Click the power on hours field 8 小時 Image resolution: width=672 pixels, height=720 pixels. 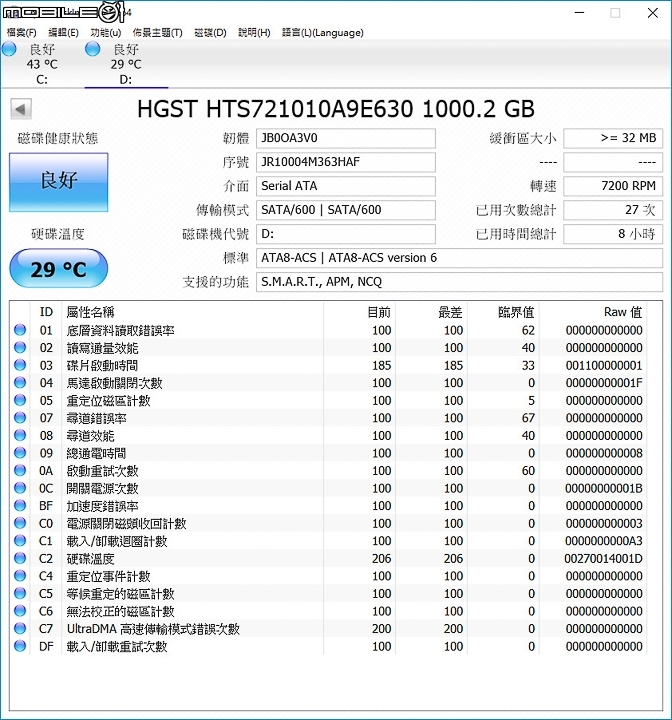click(613, 234)
